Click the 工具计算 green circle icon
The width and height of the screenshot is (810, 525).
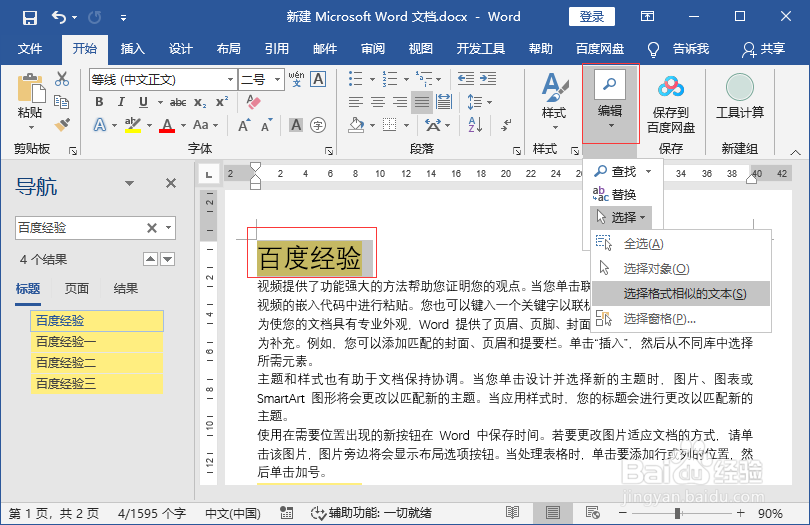(740, 87)
